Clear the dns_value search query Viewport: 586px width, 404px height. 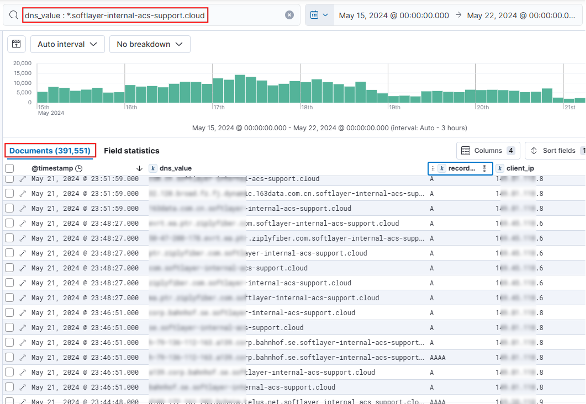289,15
